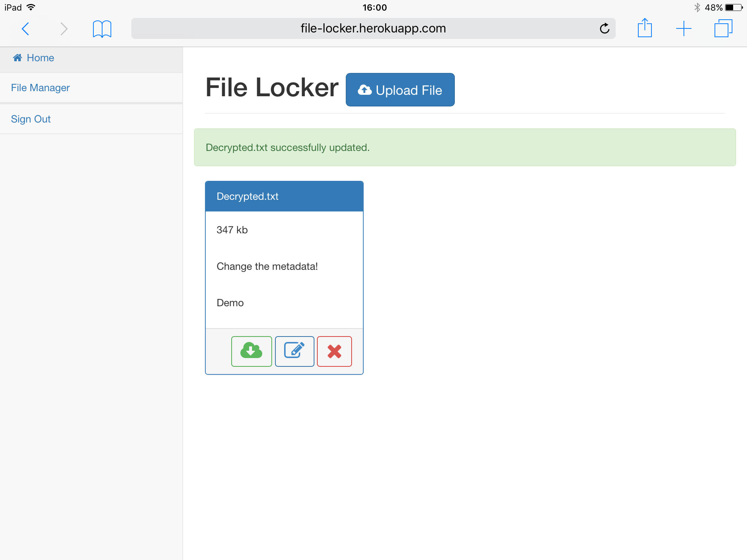Show all open tabs icon
The width and height of the screenshot is (747, 560).
pyautogui.click(x=723, y=28)
